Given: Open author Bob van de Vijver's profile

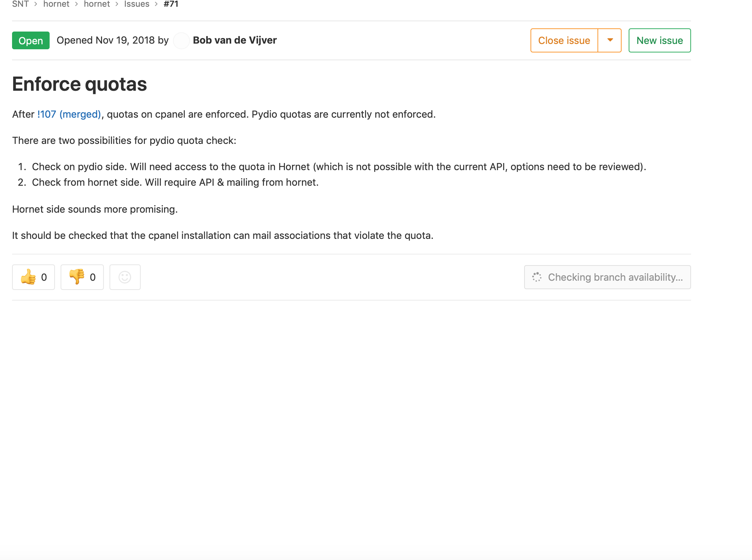Looking at the screenshot, I should 235,40.
